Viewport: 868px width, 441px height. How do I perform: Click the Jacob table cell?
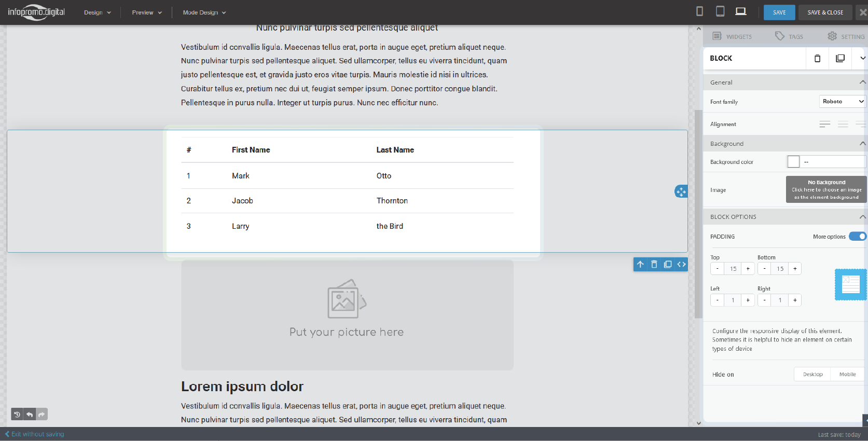[x=242, y=201]
